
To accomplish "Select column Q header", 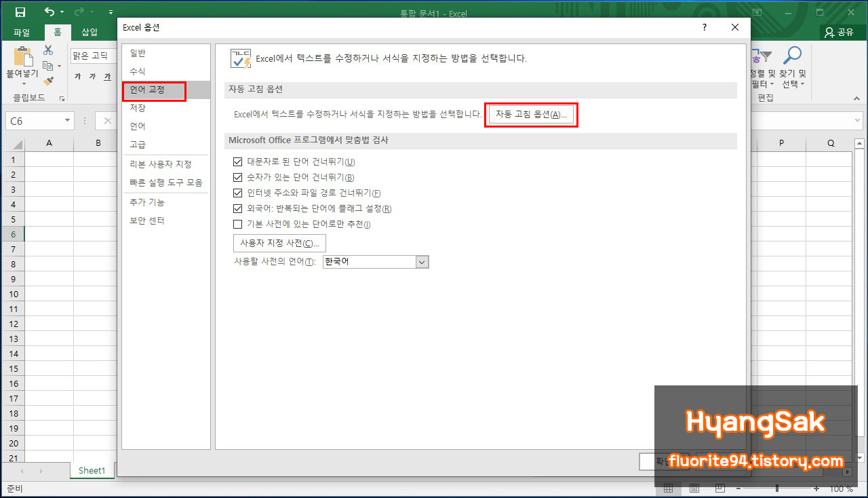I will tap(830, 143).
